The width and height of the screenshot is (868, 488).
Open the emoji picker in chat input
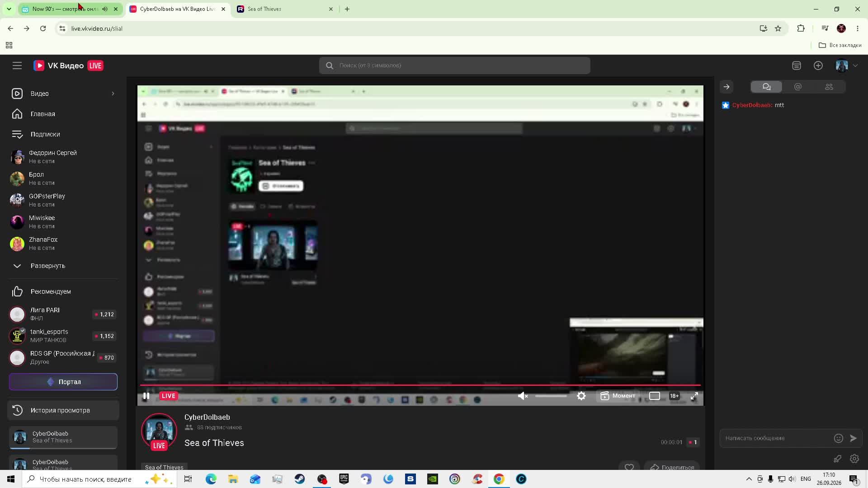tap(839, 438)
